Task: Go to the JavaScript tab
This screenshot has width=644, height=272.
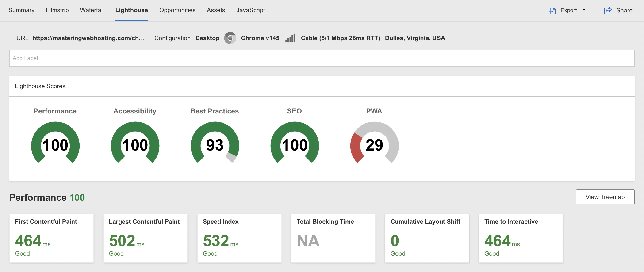Action: coord(250,10)
